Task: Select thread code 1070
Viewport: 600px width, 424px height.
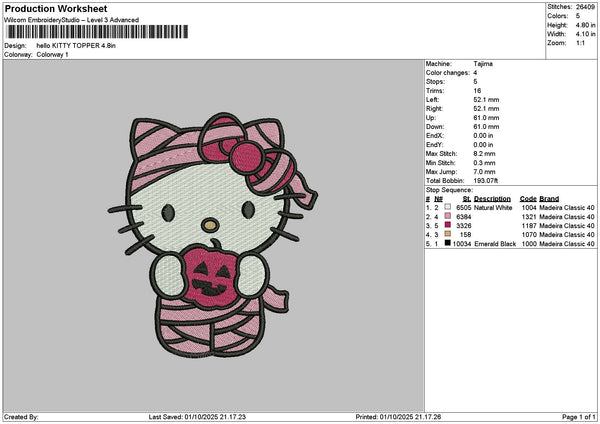Action: click(529, 235)
